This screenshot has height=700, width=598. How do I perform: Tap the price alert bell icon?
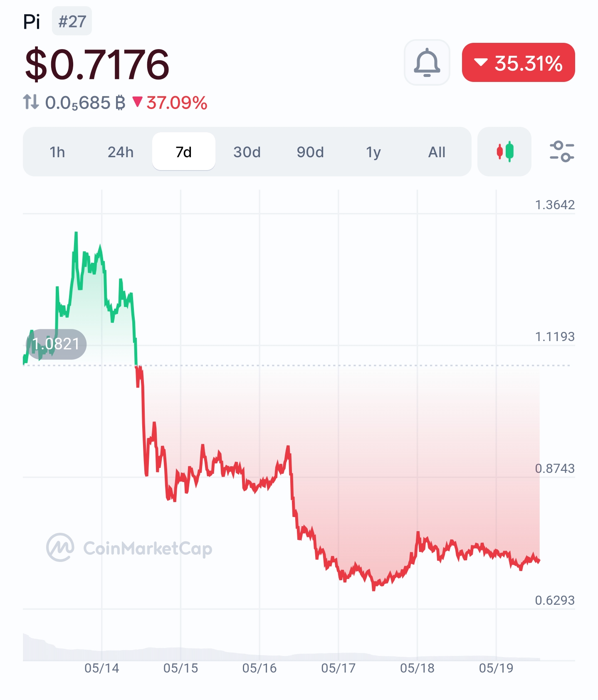tap(427, 62)
